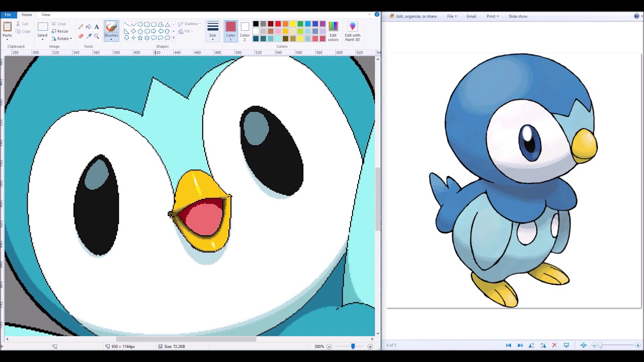
Task: Open the Size thickness dropdown
Action: 212,31
